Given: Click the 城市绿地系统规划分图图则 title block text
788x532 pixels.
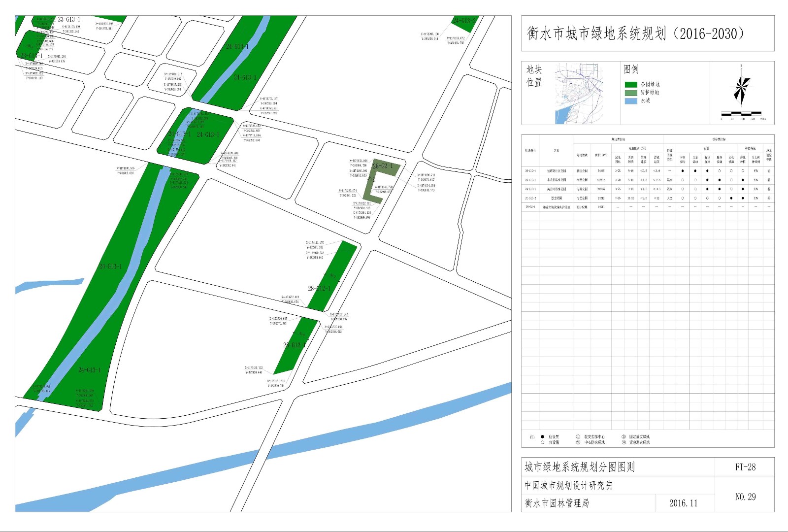Looking at the screenshot, I should tap(579, 467).
